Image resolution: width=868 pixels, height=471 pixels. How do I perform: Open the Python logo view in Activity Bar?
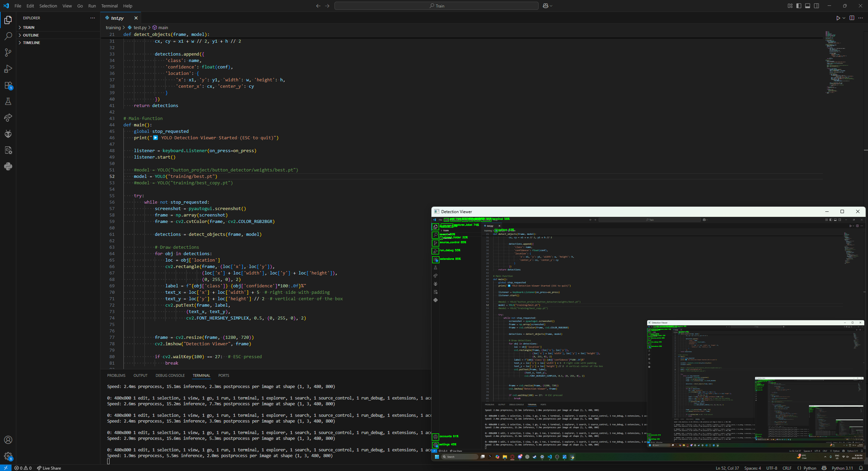point(8,166)
